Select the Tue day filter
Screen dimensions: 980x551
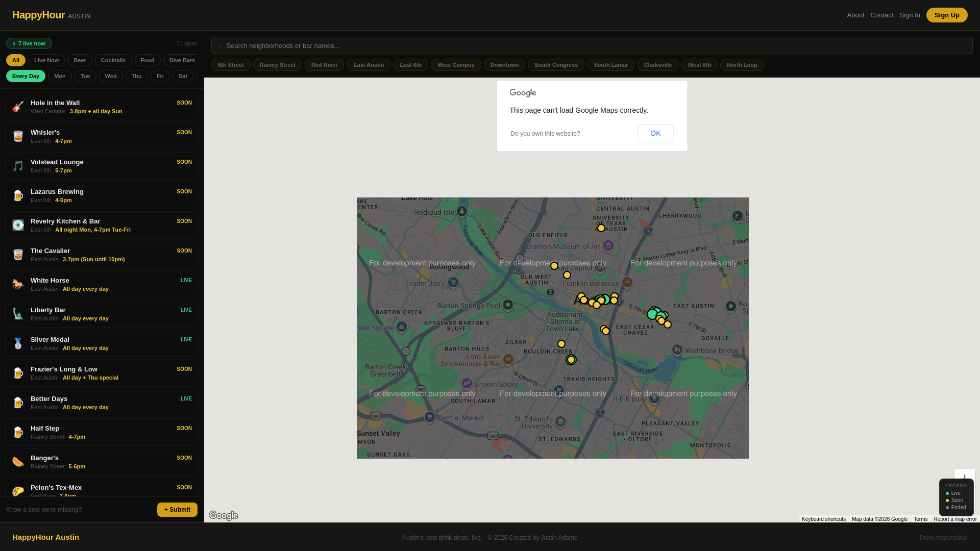click(x=85, y=76)
